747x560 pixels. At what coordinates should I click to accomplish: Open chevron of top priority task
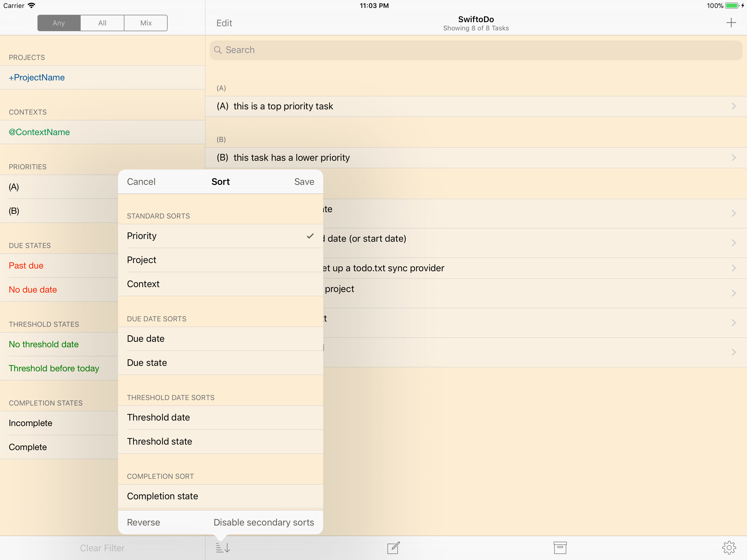click(x=734, y=106)
